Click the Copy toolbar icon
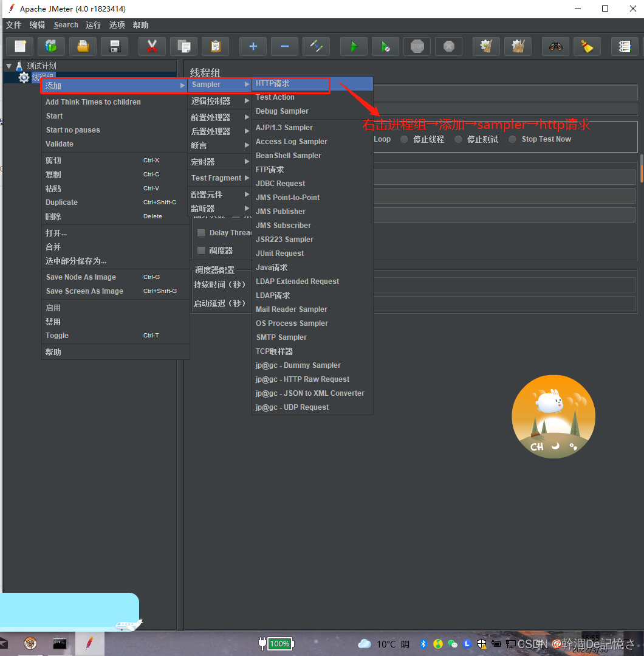This screenshot has height=656, width=644. point(183,46)
